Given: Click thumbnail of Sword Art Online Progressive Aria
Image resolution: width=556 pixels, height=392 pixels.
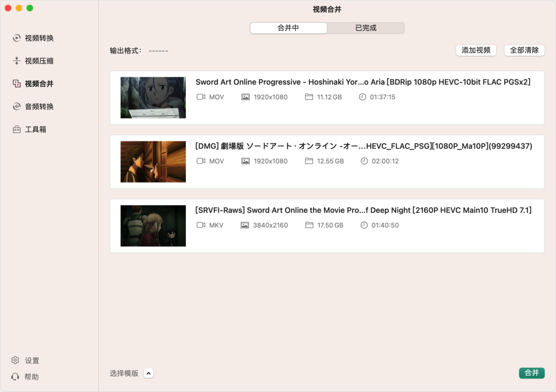Looking at the screenshot, I should pos(153,98).
